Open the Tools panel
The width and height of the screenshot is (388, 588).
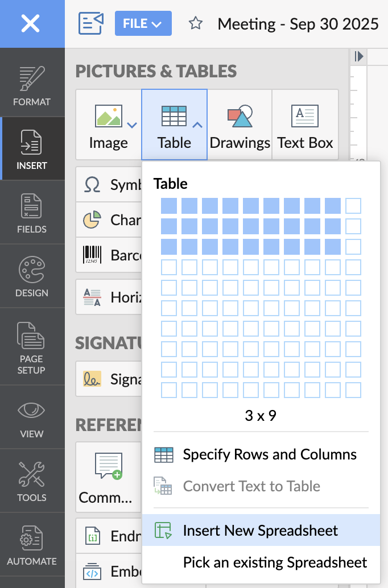[x=32, y=482]
